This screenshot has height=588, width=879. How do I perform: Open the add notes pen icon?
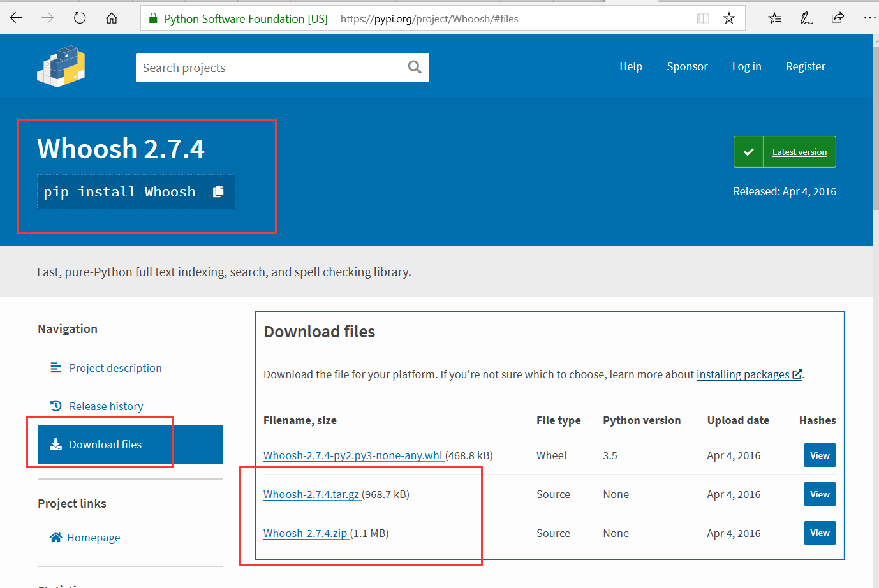coord(806,18)
